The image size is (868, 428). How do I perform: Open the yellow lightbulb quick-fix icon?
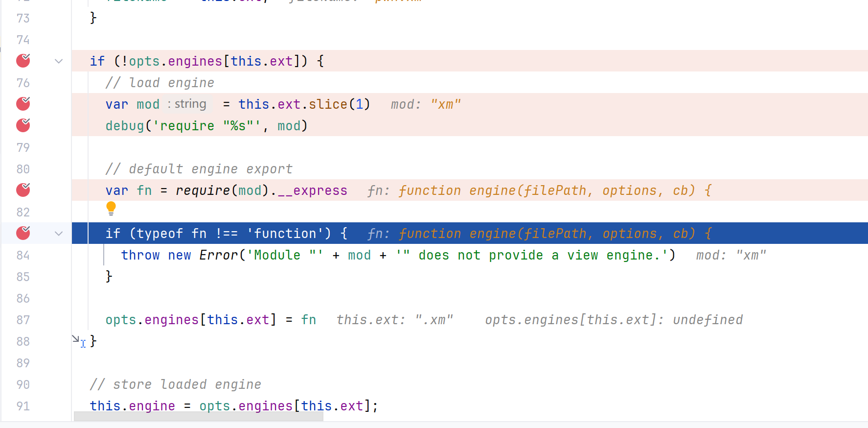tap(111, 208)
